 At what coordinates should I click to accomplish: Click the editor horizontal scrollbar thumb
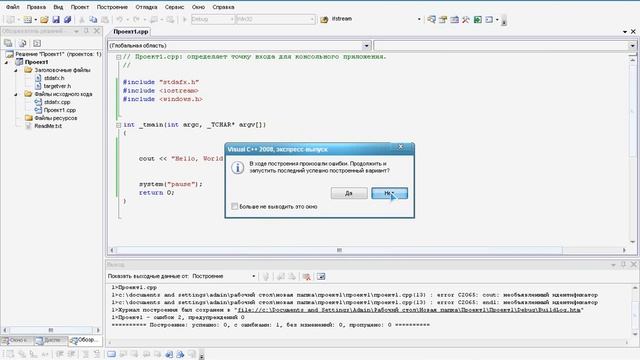coord(339,250)
